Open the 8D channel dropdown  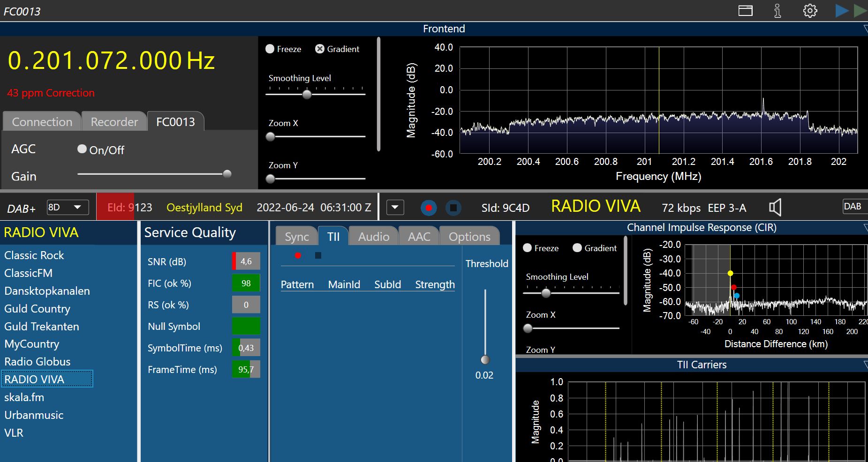pos(68,207)
